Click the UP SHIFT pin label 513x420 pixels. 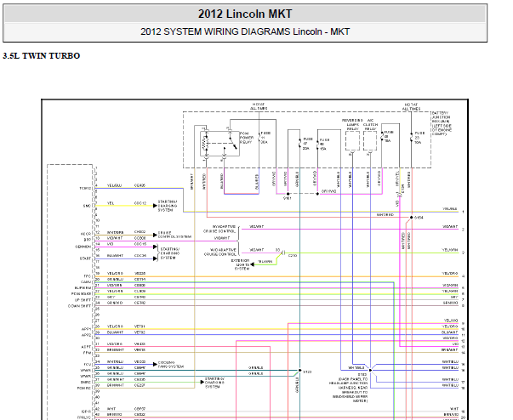click(83, 300)
